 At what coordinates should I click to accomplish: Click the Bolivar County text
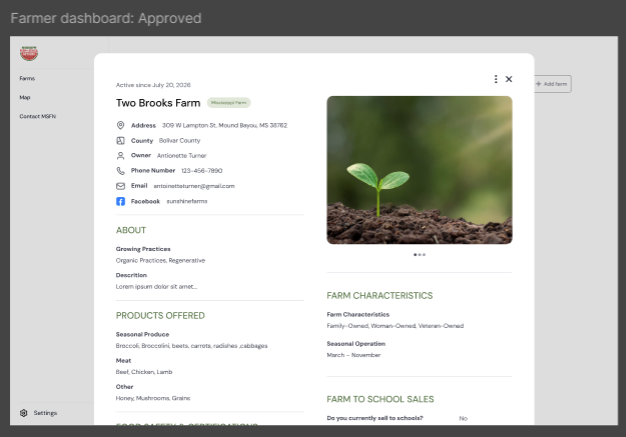tap(180, 140)
